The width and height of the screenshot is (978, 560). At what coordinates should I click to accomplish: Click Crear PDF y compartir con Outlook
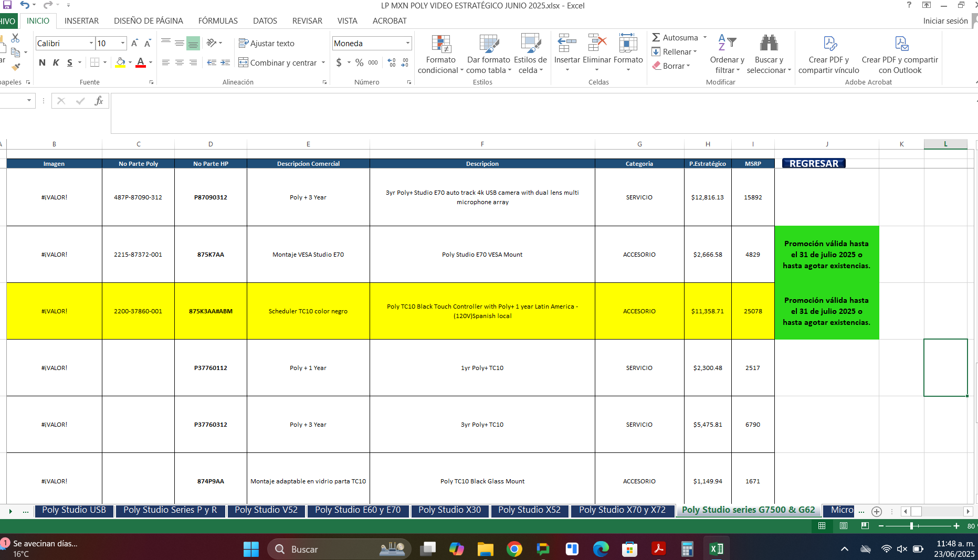tap(900, 54)
